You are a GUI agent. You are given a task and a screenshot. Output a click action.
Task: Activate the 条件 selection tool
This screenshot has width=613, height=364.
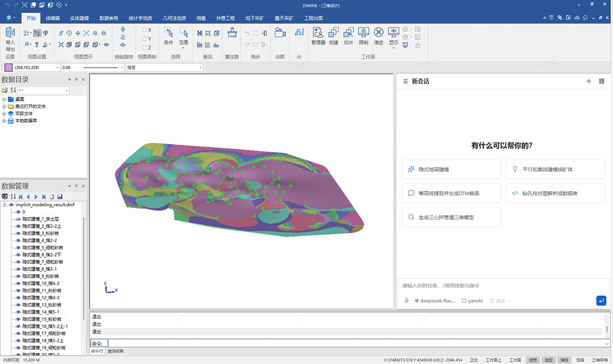coord(168,36)
